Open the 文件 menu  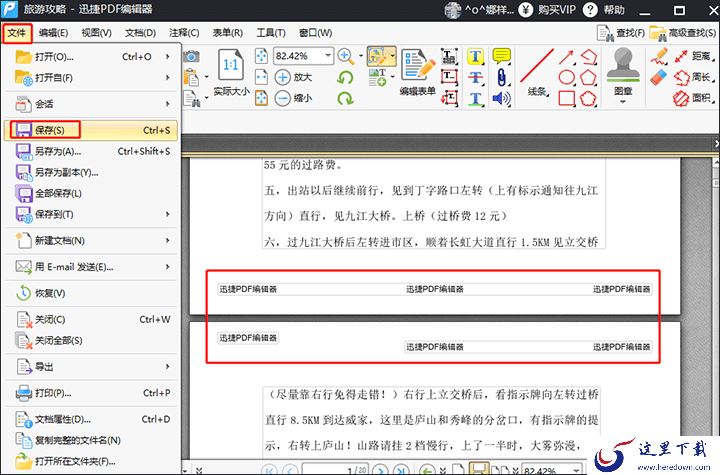(x=17, y=33)
